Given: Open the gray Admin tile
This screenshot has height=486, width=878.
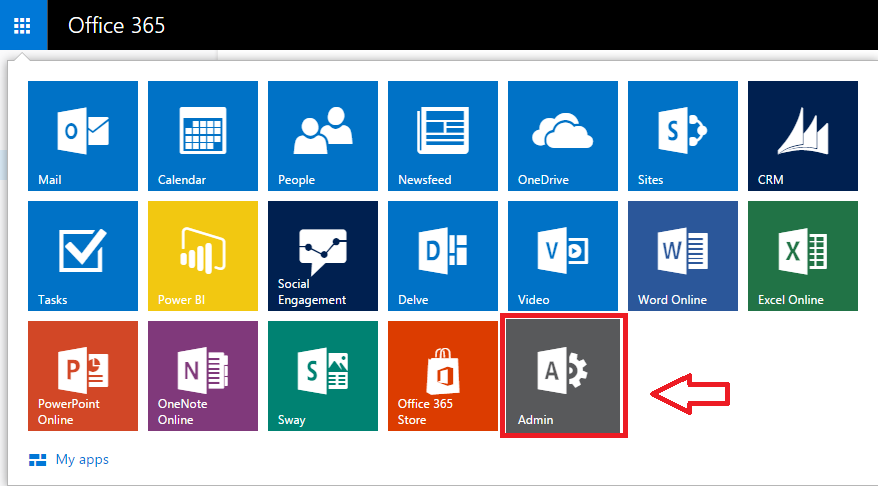Looking at the screenshot, I should pos(563,376).
